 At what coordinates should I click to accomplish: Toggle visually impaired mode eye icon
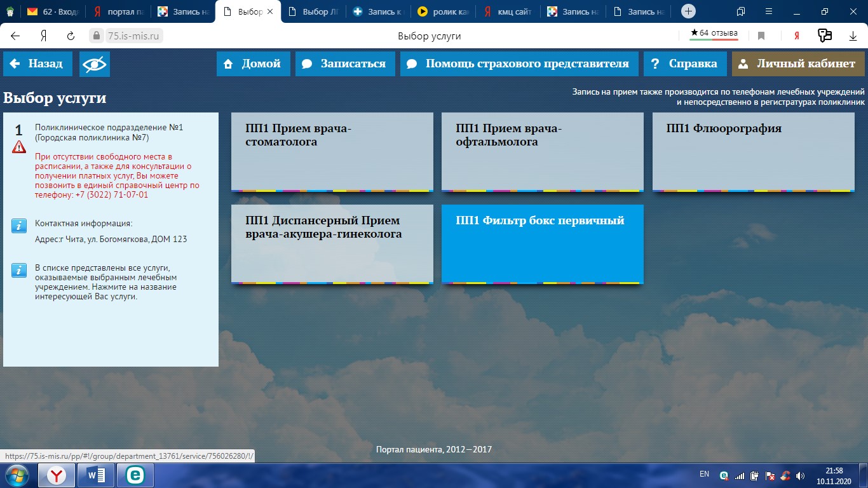(x=95, y=64)
